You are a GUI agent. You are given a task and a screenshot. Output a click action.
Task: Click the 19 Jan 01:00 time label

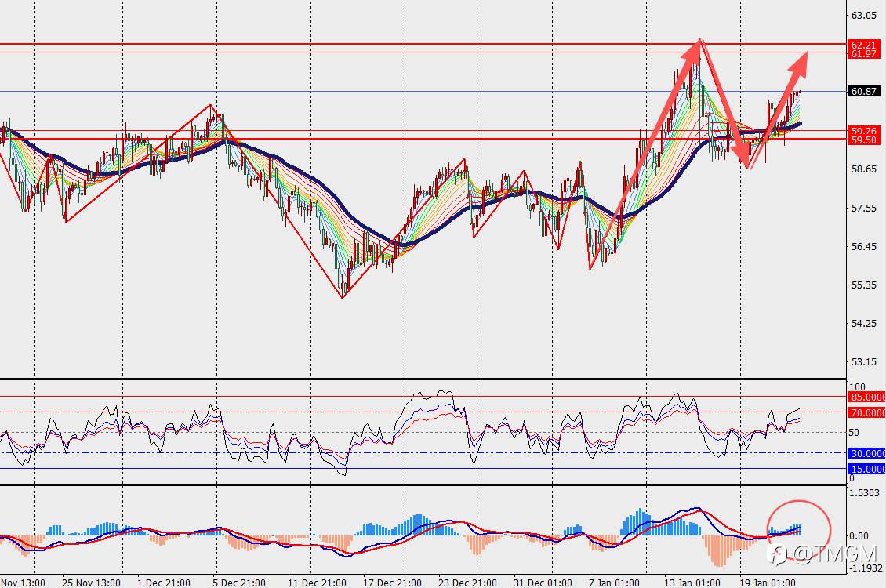[768, 583]
